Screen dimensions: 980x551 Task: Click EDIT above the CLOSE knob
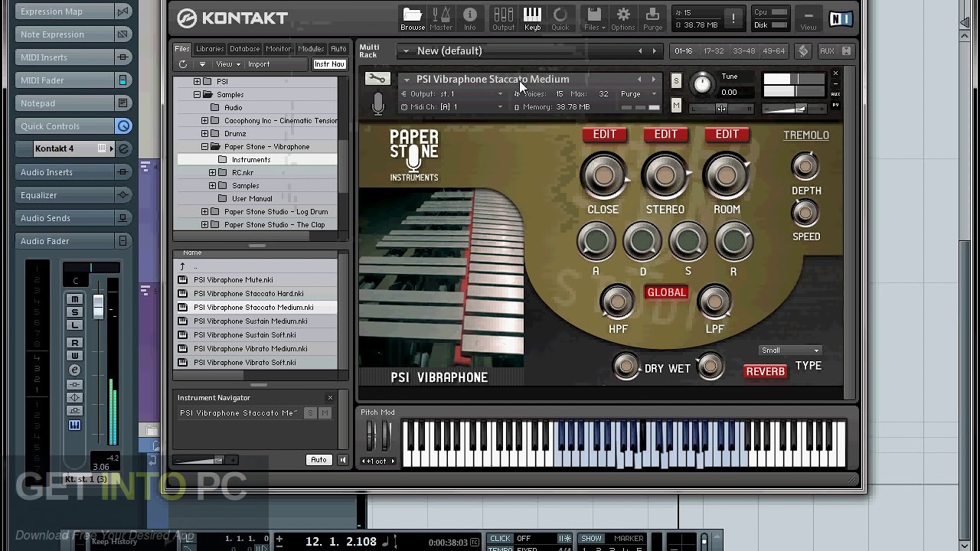click(604, 135)
